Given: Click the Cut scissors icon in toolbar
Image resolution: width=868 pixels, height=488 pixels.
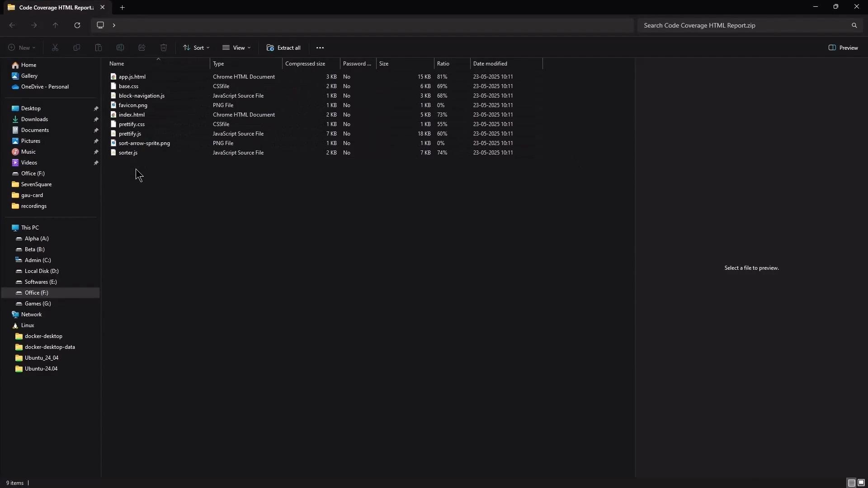Looking at the screenshot, I should pyautogui.click(x=55, y=47).
